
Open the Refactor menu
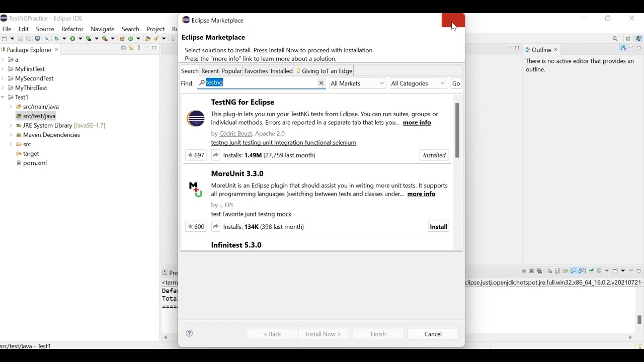[72, 29]
